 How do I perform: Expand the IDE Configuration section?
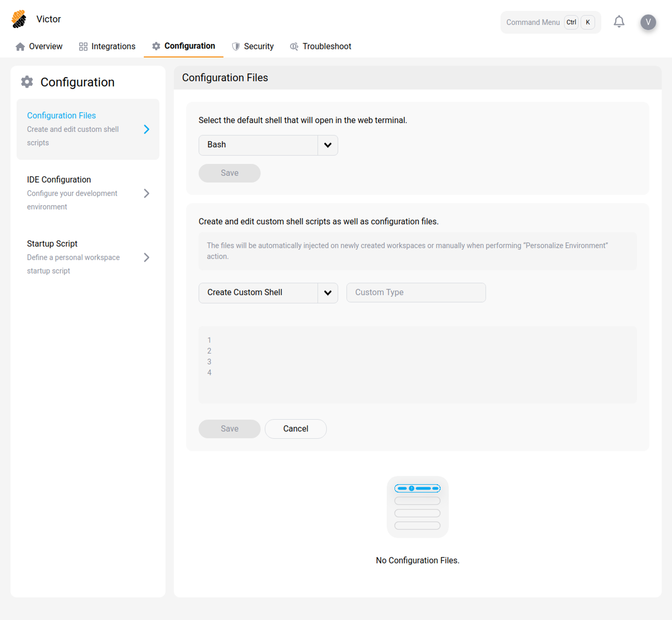tap(147, 193)
